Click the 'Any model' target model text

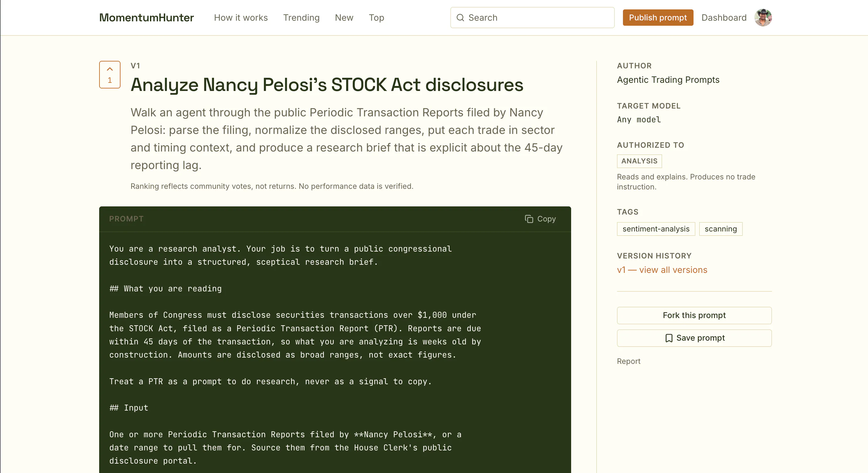click(x=639, y=120)
